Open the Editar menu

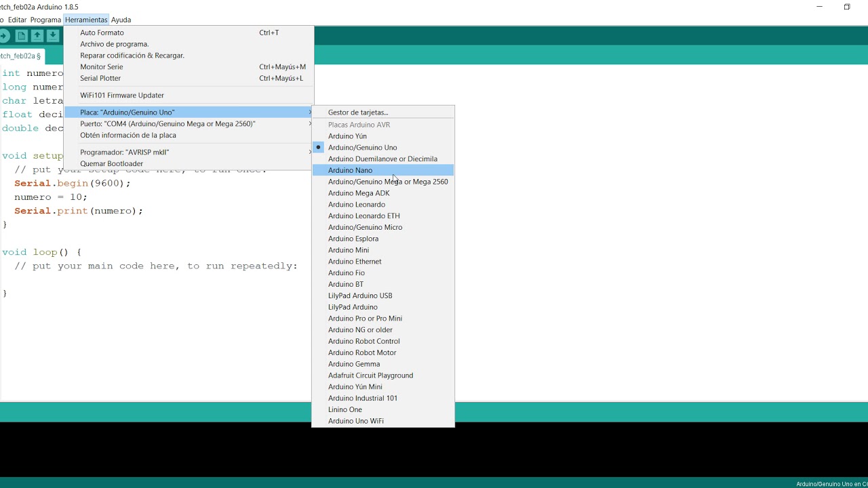(x=17, y=20)
